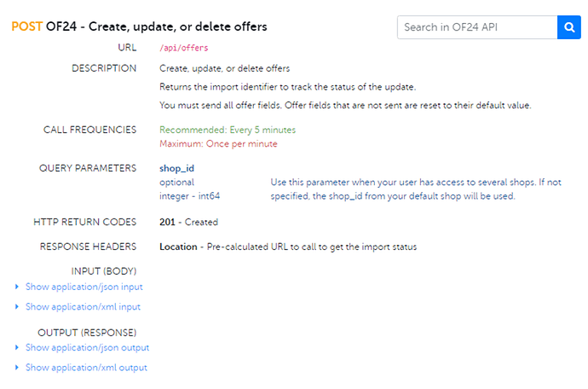Expand the application/xml input section

83,307
